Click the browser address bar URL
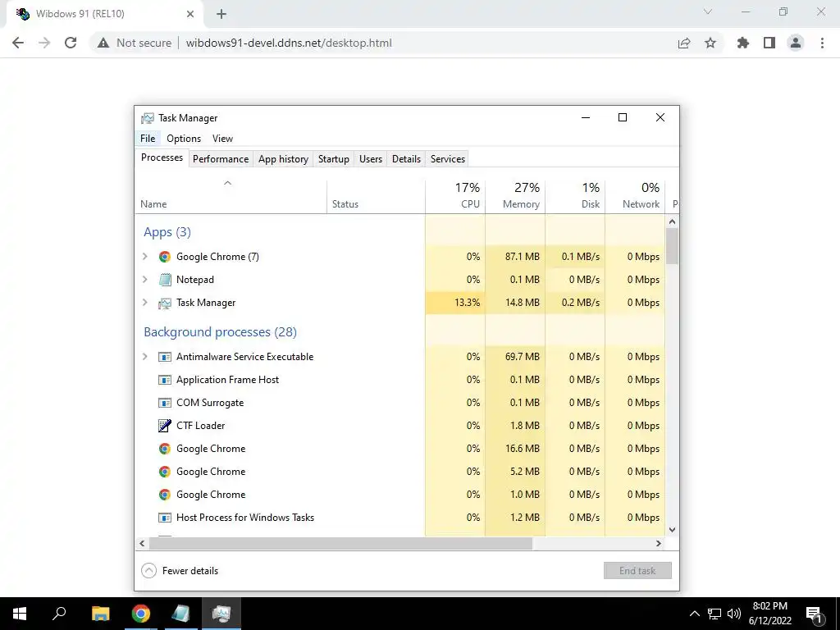840x630 pixels. [x=289, y=43]
